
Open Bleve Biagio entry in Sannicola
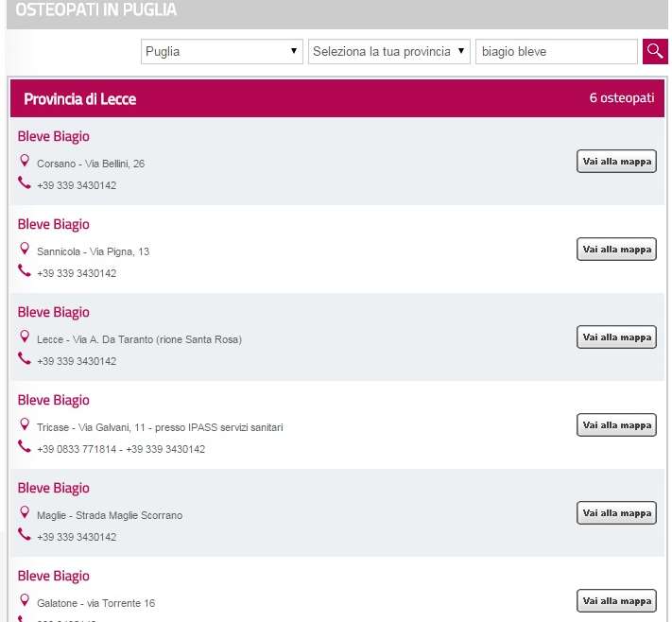[54, 224]
